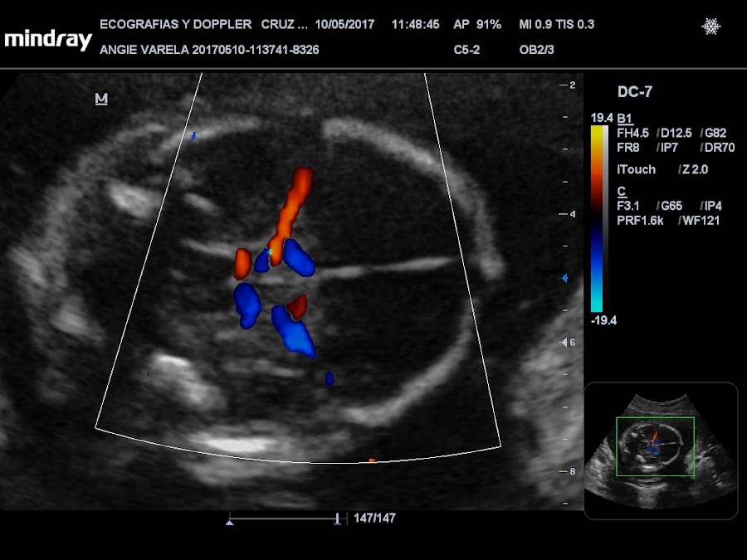
Task: Click the iTouch label
Action: [636, 169]
